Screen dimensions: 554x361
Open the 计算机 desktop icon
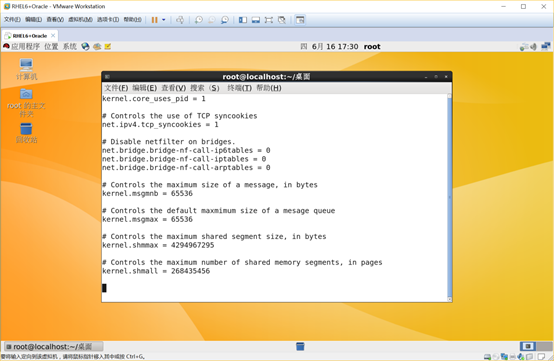click(26, 69)
